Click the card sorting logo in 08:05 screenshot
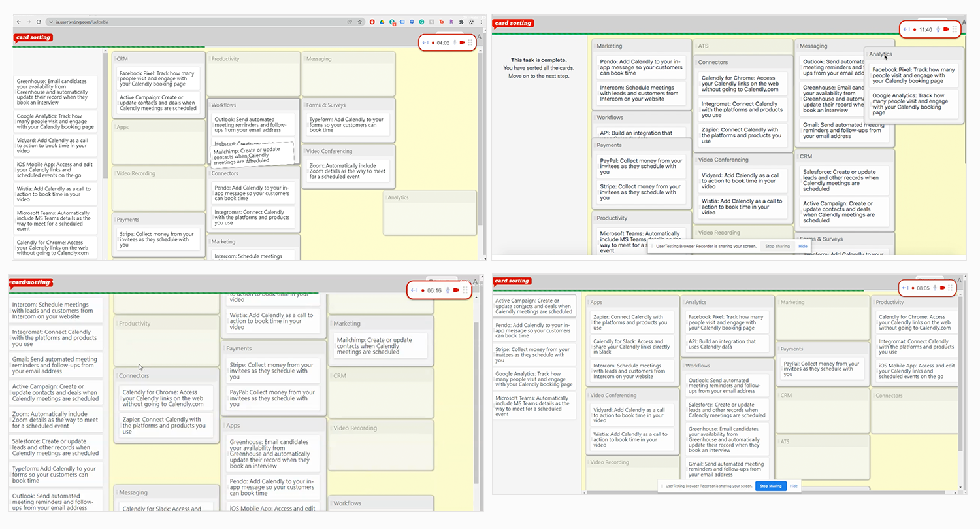The width and height of the screenshot is (980, 529). 512,281
